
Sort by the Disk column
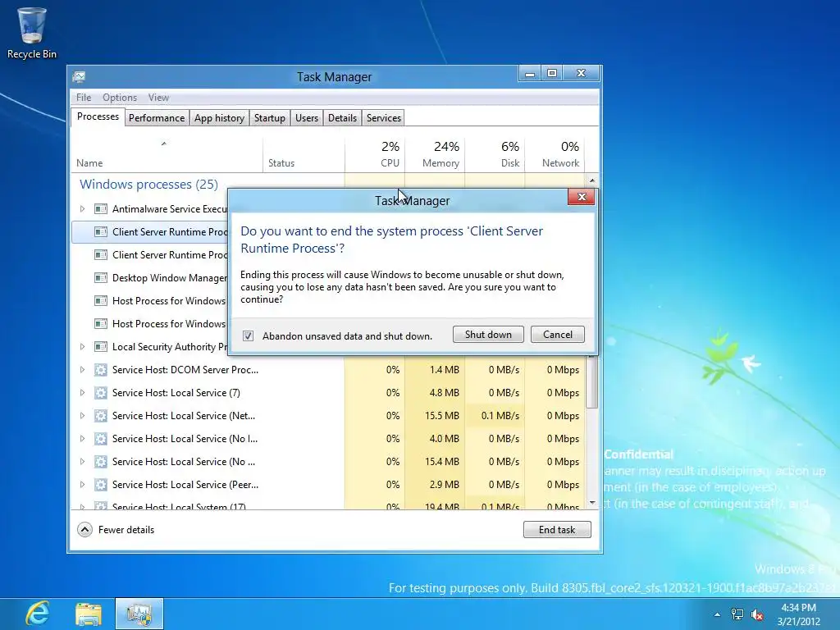[495, 154]
